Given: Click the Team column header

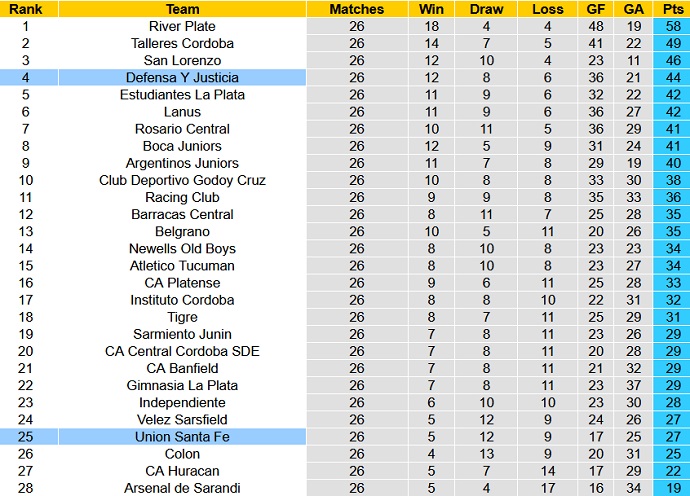Looking at the screenshot, I should coord(181,9).
